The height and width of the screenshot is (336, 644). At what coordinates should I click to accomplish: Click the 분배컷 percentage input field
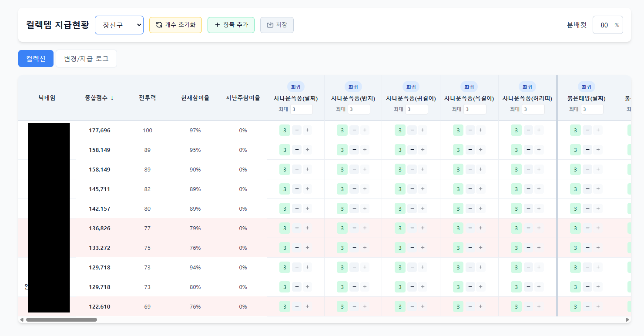click(x=607, y=25)
